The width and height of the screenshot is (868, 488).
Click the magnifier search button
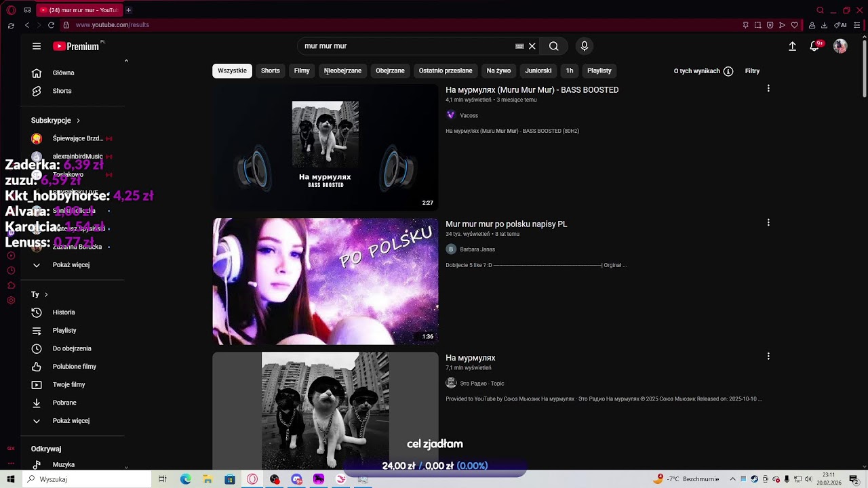(x=554, y=46)
